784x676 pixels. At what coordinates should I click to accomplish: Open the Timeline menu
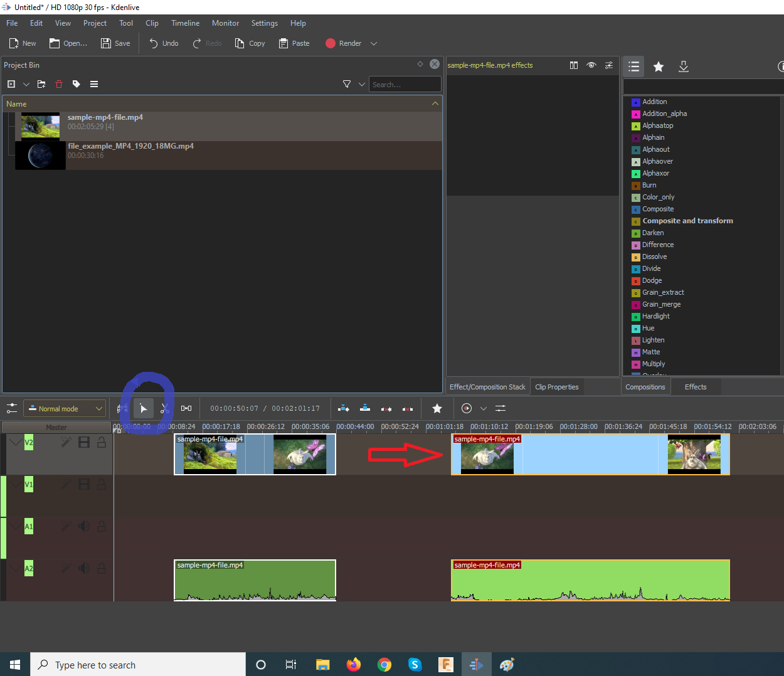pyautogui.click(x=185, y=23)
